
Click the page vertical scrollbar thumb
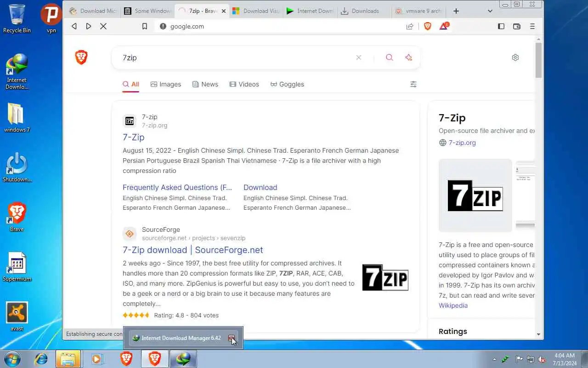[539, 60]
